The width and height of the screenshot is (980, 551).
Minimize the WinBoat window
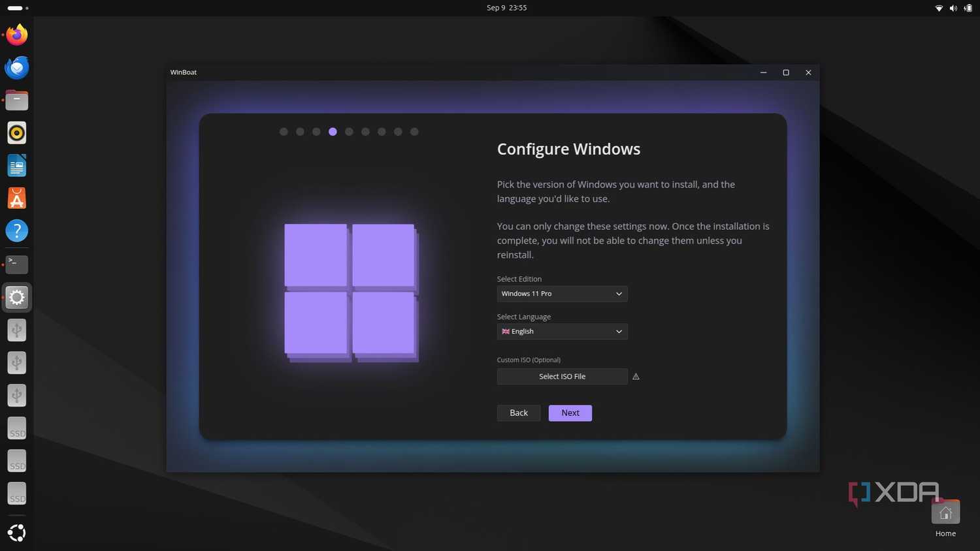763,72
